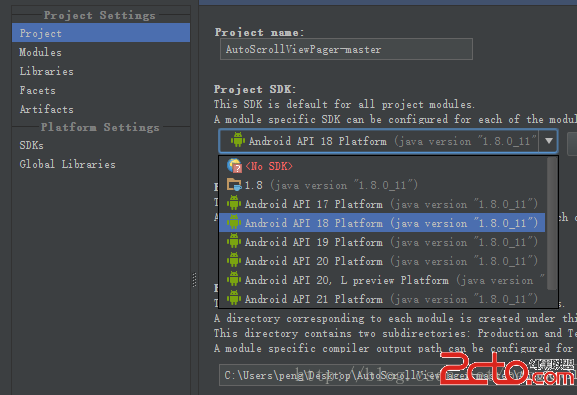This screenshot has height=395, width=577.
Task: Click the No SDK question-mark icon
Action: 234,166
